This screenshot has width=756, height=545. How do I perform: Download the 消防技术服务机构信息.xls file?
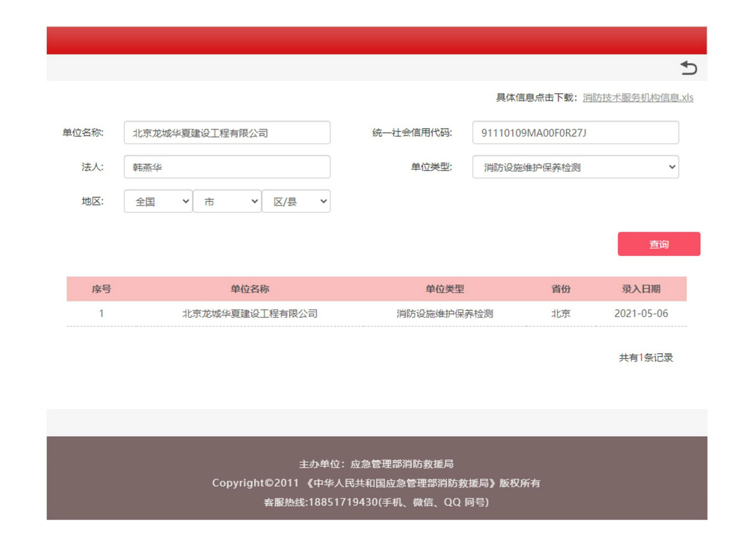638,98
